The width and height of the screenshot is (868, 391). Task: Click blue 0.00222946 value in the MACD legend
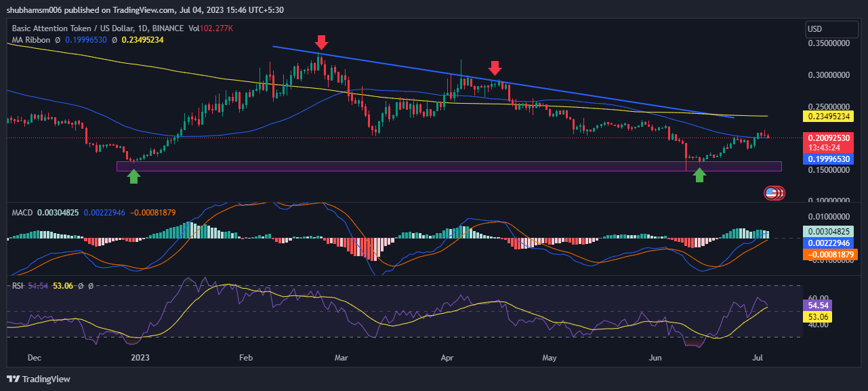click(x=104, y=213)
